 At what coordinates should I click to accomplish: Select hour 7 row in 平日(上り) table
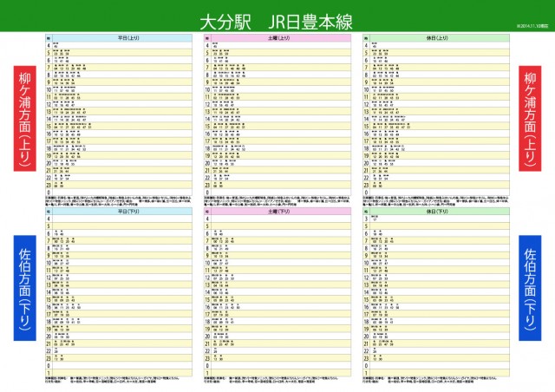coord(119,68)
